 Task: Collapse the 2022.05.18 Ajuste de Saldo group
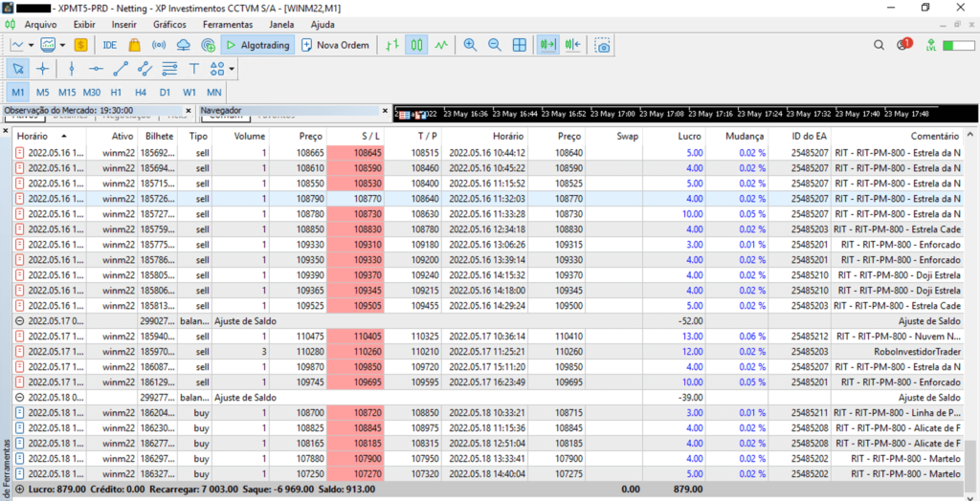(20, 397)
